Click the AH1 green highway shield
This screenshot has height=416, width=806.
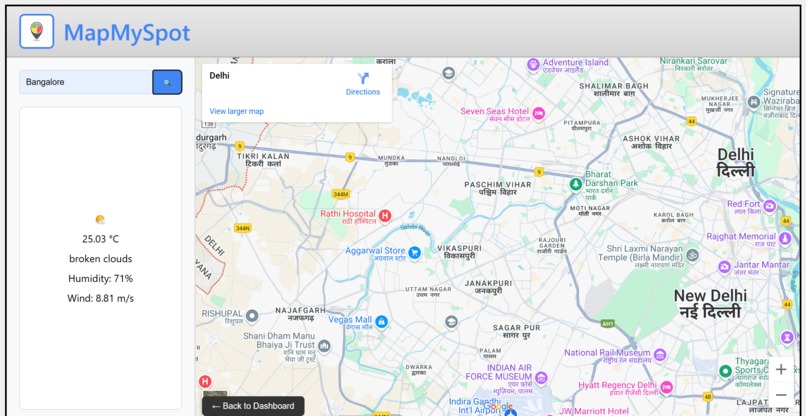608,323
